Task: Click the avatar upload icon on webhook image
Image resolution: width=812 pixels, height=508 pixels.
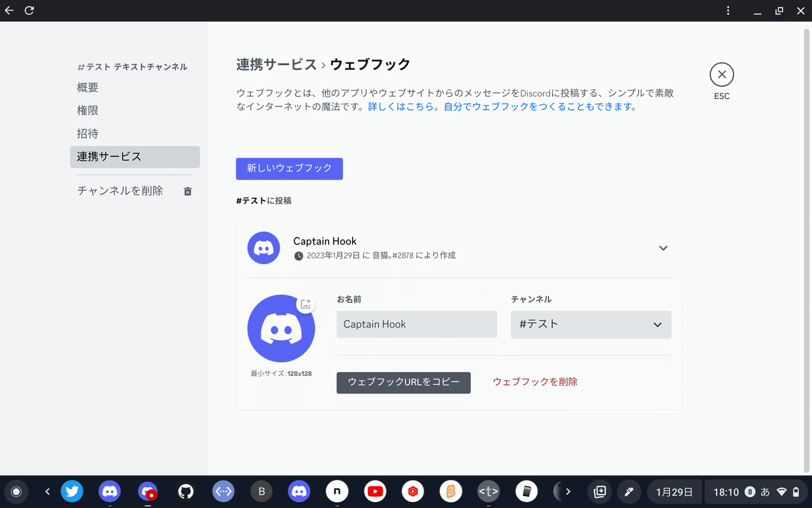Action: (306, 304)
